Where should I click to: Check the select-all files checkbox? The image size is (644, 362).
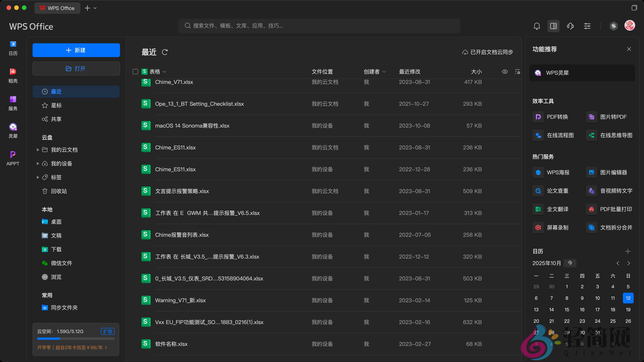[x=135, y=72]
